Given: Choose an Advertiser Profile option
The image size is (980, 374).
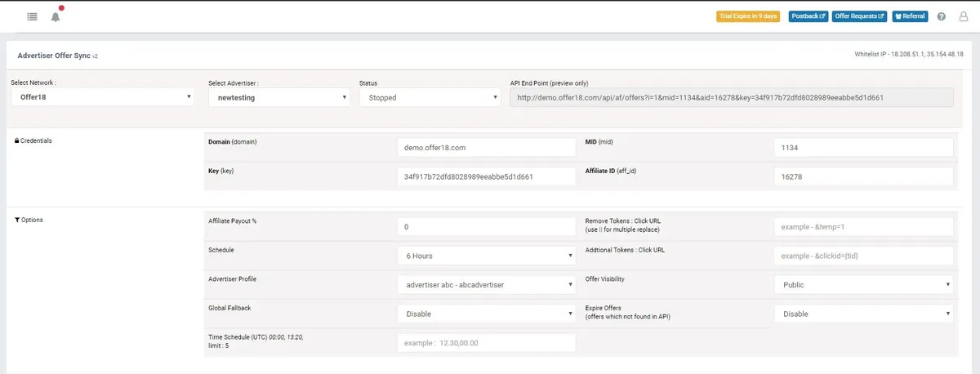Looking at the screenshot, I should 486,285.
